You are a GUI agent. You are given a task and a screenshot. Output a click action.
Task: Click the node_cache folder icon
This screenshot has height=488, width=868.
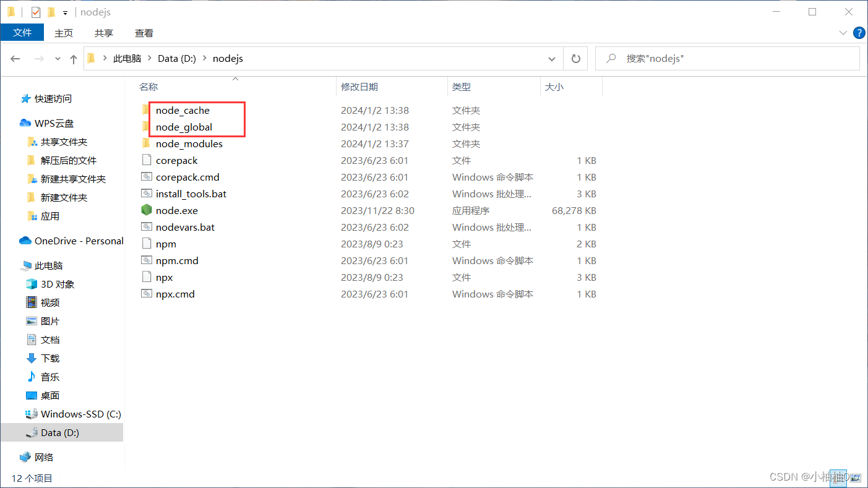[146, 110]
